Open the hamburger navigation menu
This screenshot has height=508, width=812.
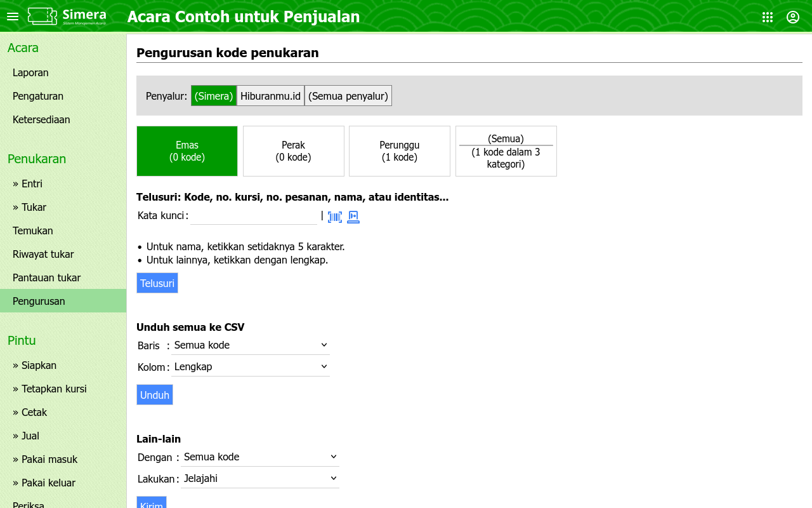pyautogui.click(x=13, y=17)
